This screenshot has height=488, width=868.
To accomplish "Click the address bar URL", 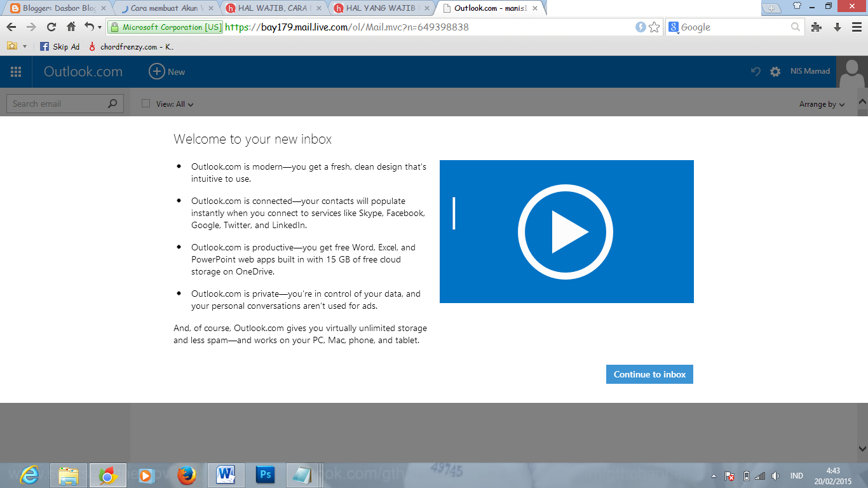I will tap(347, 27).
